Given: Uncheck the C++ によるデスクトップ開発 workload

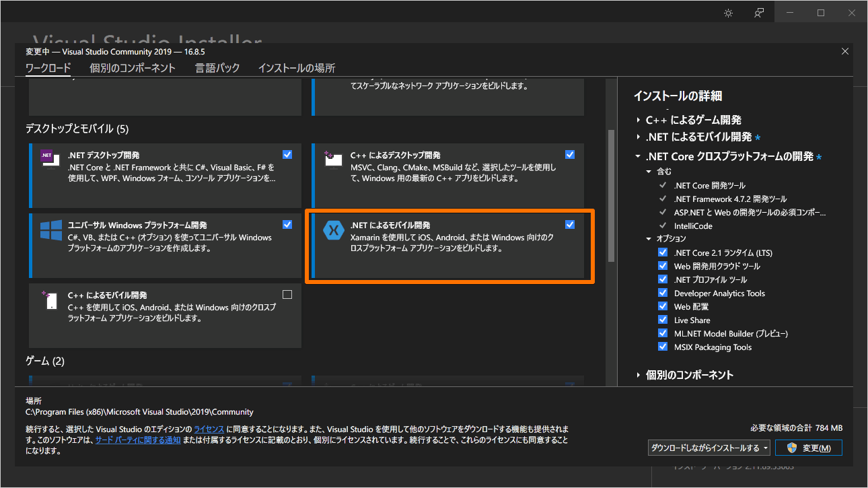Looking at the screenshot, I should pyautogui.click(x=570, y=154).
